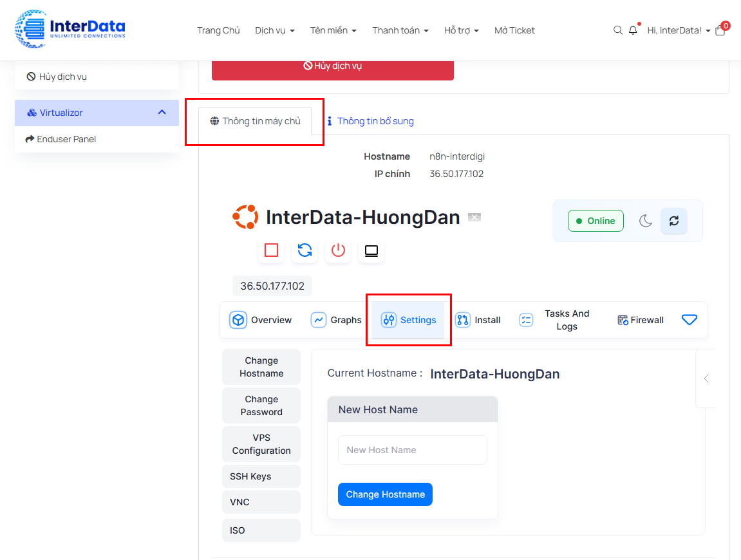The image size is (741, 560).
Task: Click the 36.50.177.102 IP address badge
Action: [272, 286]
